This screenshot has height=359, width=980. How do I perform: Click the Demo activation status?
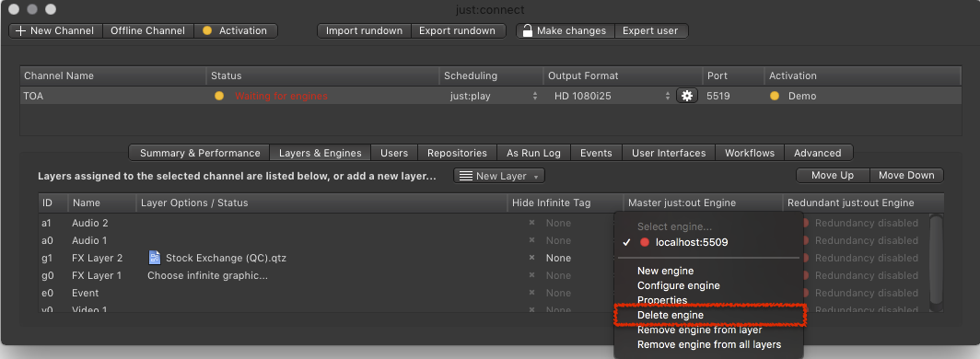click(x=802, y=96)
